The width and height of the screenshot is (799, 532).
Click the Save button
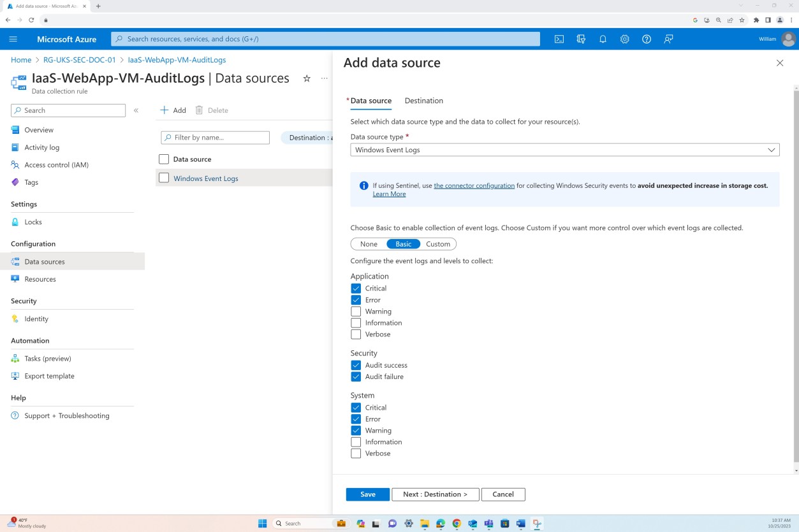367,494
